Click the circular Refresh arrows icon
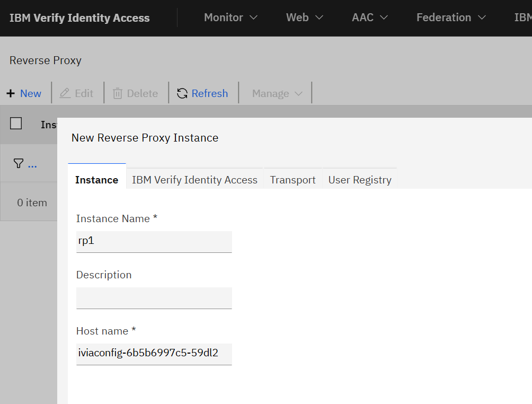The image size is (532, 404). pos(182,93)
